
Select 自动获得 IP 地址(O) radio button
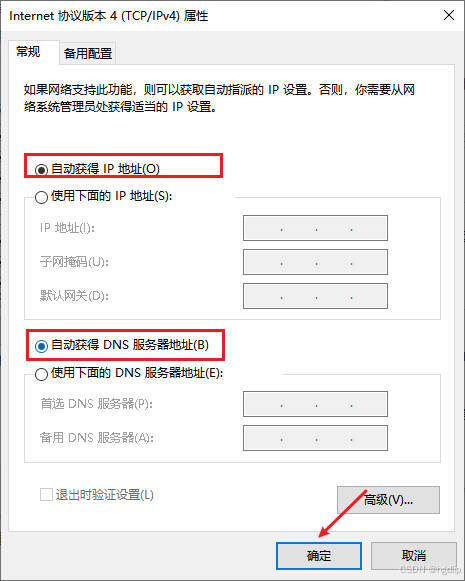(x=41, y=170)
